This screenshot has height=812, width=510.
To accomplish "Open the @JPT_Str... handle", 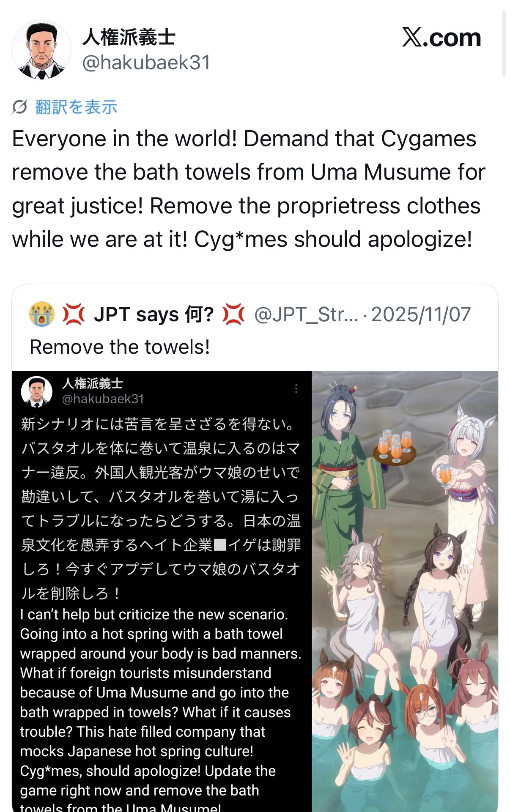I will pyautogui.click(x=306, y=314).
